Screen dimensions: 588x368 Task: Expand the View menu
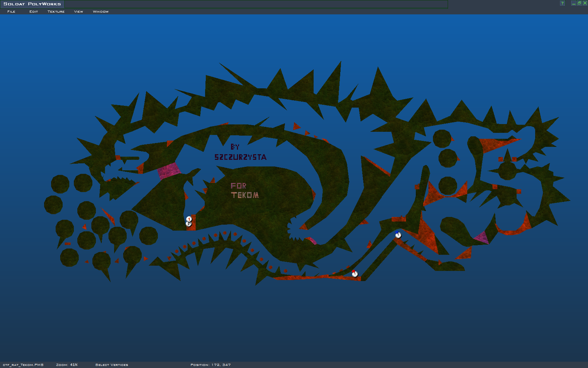pos(78,12)
